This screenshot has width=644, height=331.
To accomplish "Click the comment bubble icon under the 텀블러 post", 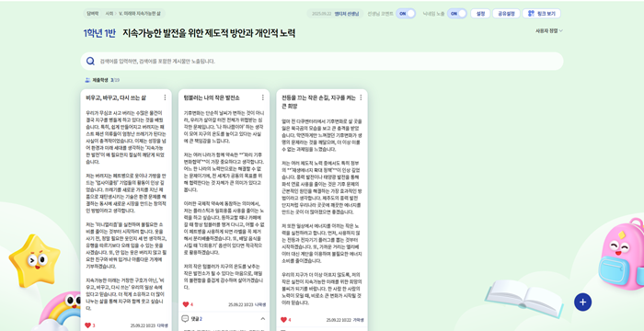I will click(185, 319).
